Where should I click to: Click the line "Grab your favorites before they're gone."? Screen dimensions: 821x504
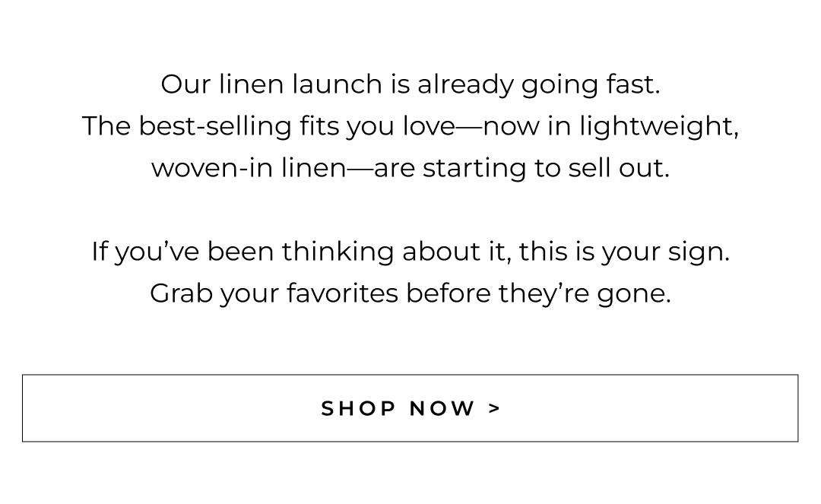point(410,293)
